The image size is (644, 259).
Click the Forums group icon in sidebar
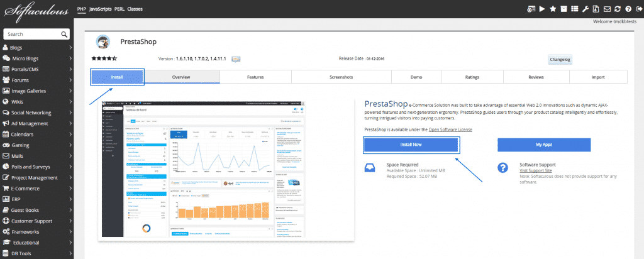6,80
